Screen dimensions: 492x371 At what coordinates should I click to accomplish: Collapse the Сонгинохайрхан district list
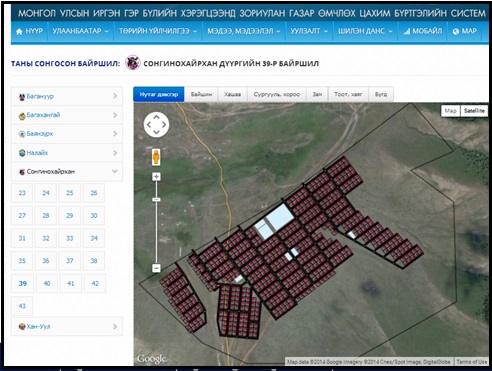[x=67, y=172]
